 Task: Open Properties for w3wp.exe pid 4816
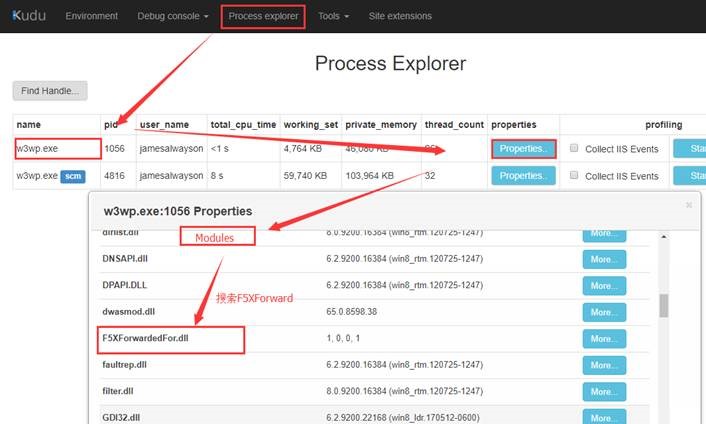coord(523,176)
